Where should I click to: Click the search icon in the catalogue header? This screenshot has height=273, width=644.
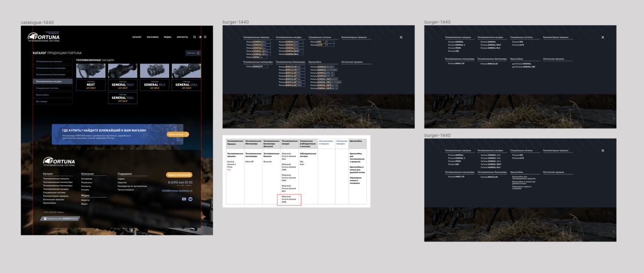tap(195, 37)
